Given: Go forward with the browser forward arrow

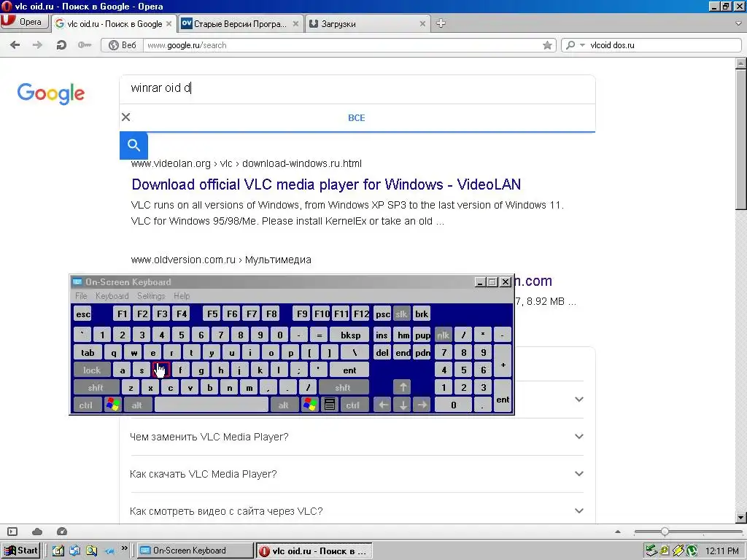Looking at the screenshot, I should click(37, 45).
